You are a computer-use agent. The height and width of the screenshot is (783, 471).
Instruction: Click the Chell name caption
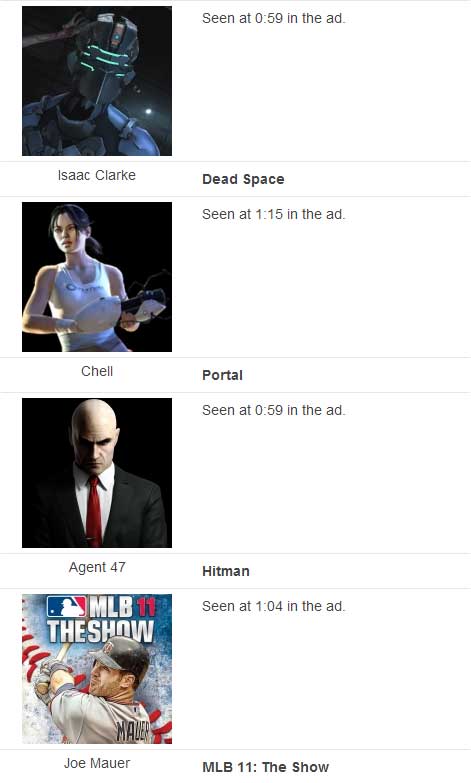coord(97,371)
